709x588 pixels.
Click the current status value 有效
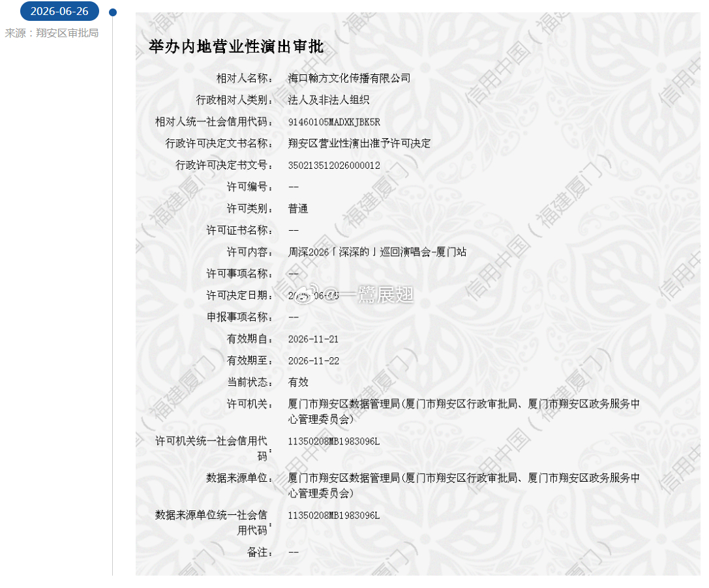(x=298, y=382)
